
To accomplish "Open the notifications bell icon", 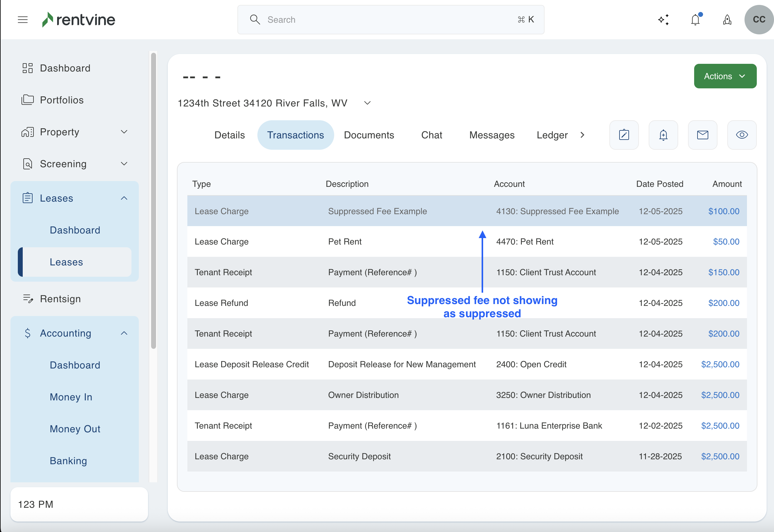I will [x=695, y=20].
